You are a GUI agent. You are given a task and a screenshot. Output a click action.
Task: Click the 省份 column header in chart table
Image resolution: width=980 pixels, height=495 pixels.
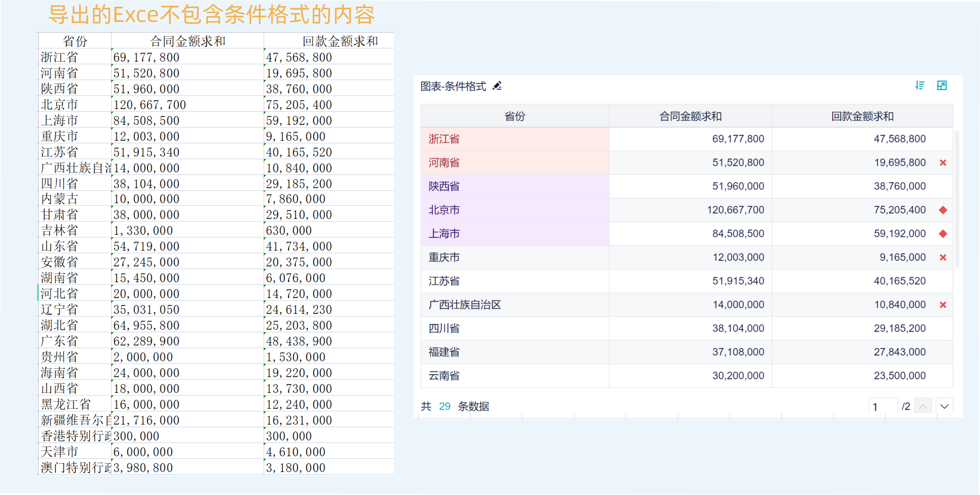pos(514,116)
